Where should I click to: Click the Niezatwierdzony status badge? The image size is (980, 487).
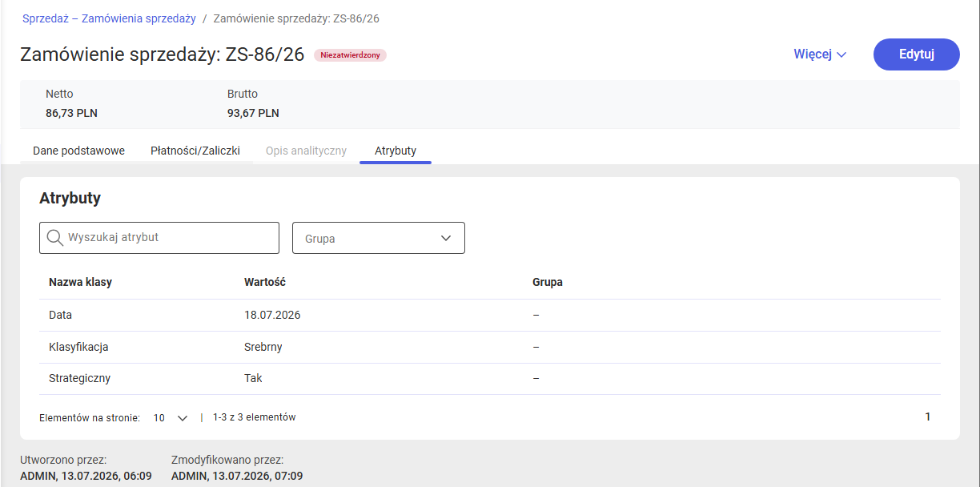coord(350,55)
